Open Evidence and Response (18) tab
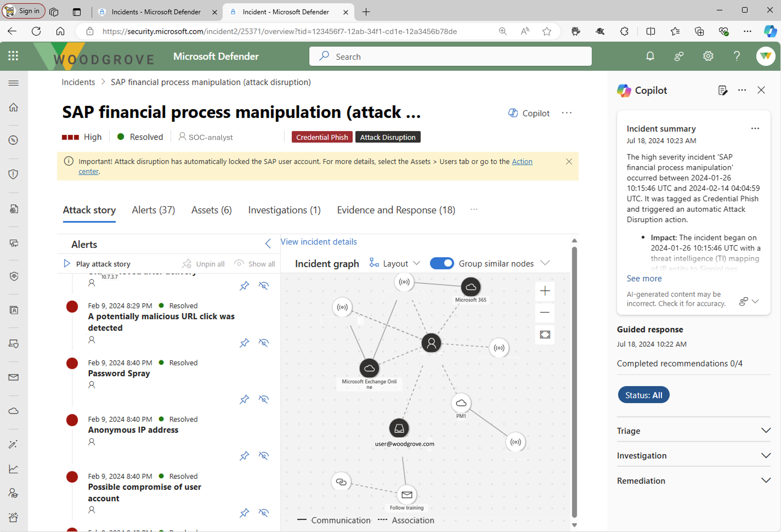 (x=396, y=210)
